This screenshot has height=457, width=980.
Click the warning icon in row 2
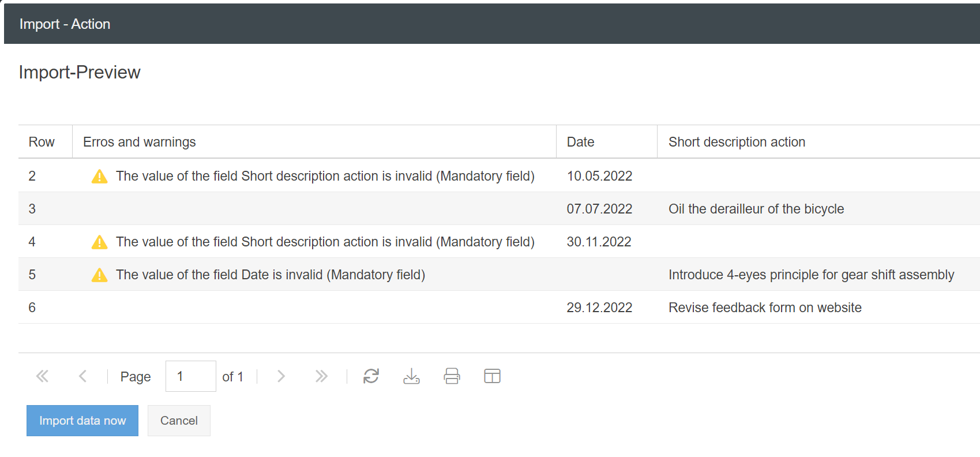pyautogui.click(x=100, y=177)
